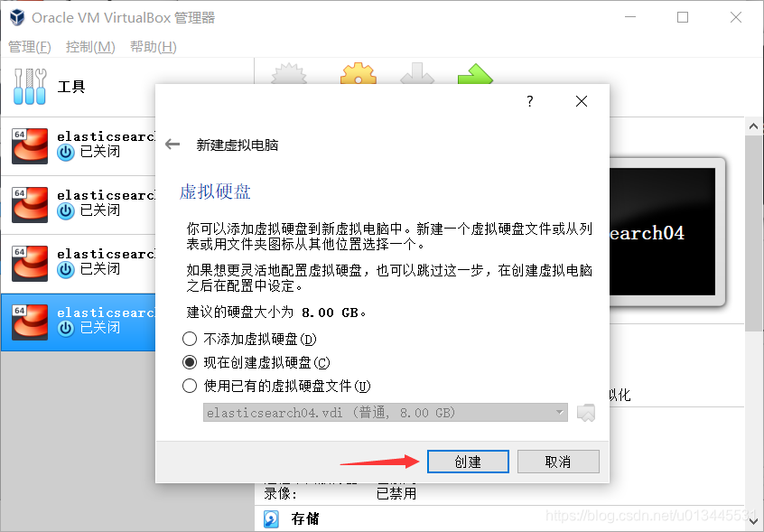
Task: Select 'Use existing virtual hard disk file' radio
Action: [x=189, y=386]
